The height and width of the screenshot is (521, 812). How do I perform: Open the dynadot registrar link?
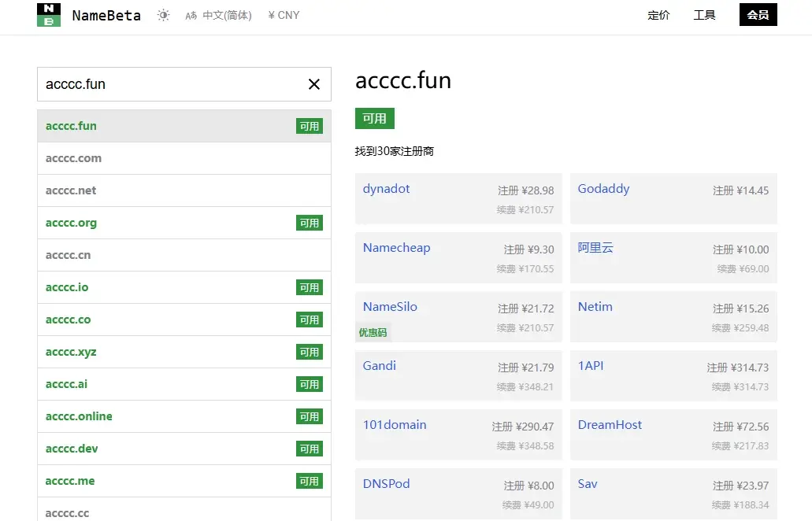[x=387, y=189]
